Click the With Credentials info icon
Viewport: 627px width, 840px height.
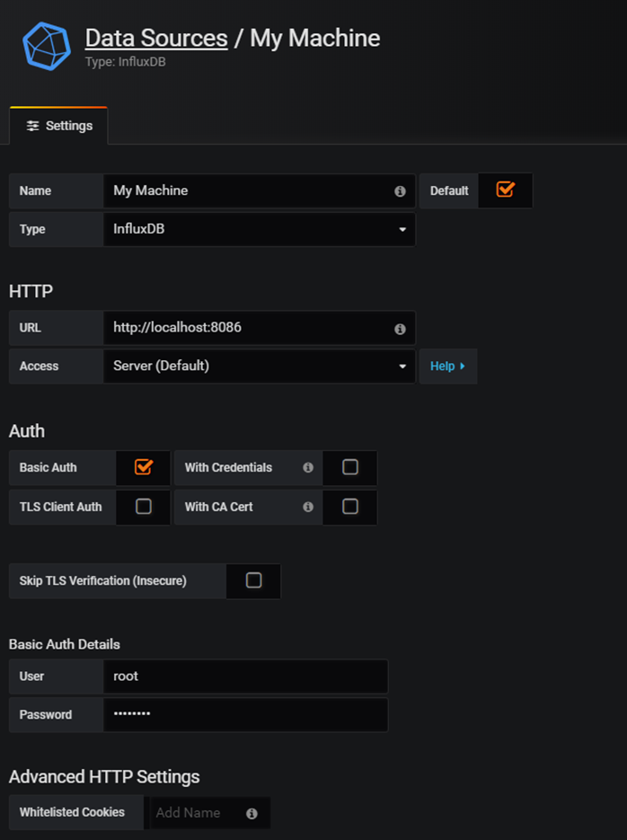308,467
